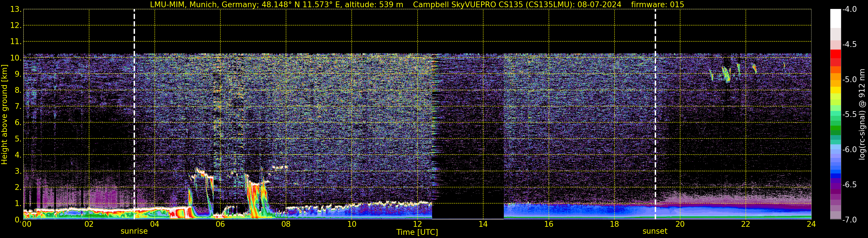868x238 pixels.
Task: Click the date "08-07-2024" in the title
Action: (600, 5)
